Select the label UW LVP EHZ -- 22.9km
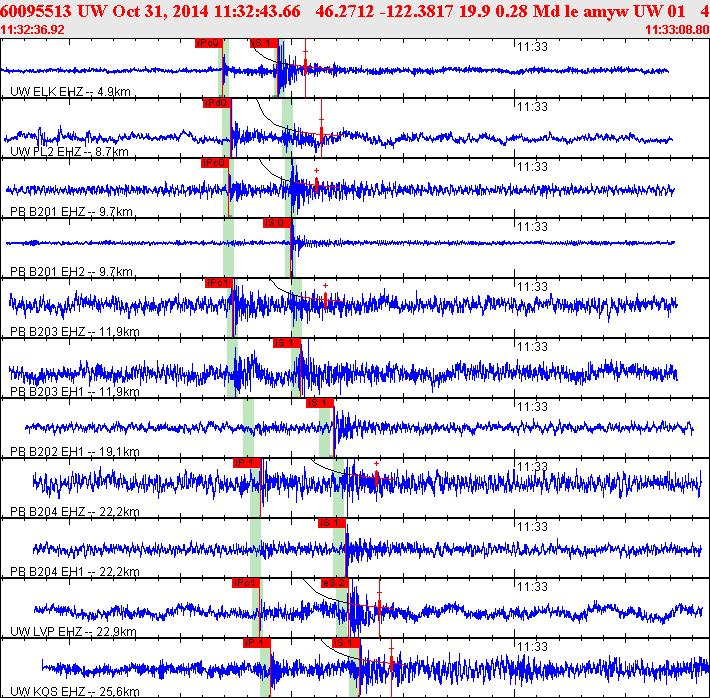 coord(73,632)
